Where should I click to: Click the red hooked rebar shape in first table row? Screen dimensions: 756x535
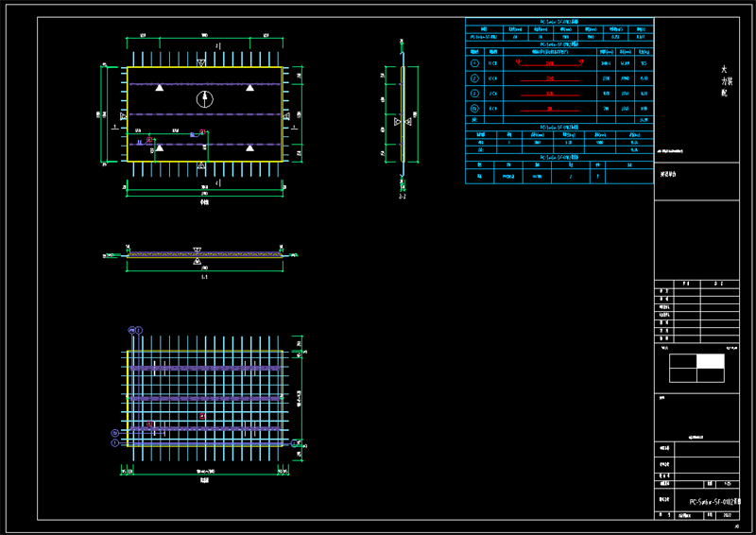tap(550, 62)
